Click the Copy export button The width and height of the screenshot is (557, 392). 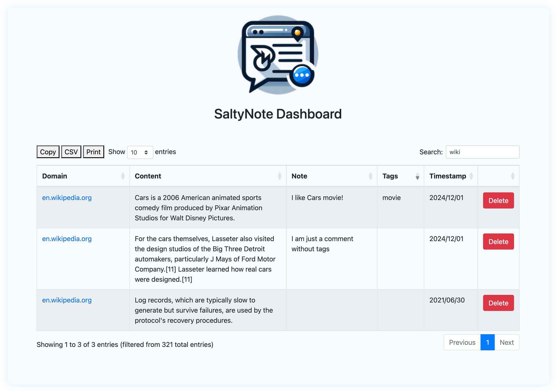[48, 152]
